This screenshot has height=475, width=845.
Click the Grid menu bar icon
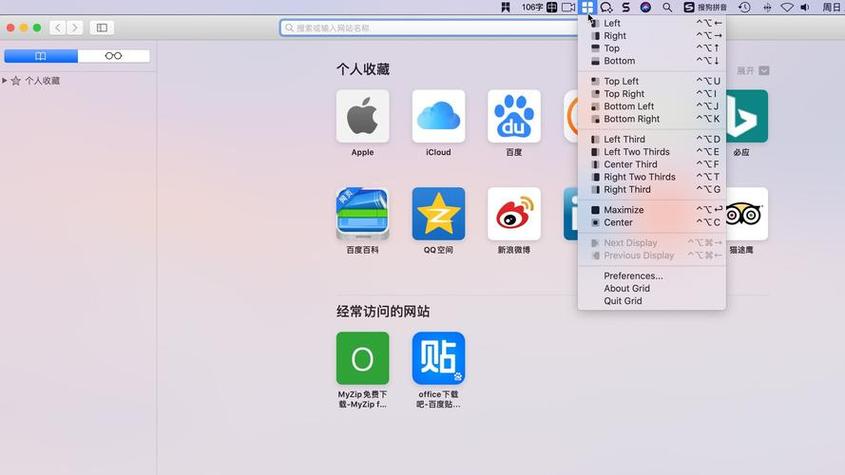tap(587, 7)
